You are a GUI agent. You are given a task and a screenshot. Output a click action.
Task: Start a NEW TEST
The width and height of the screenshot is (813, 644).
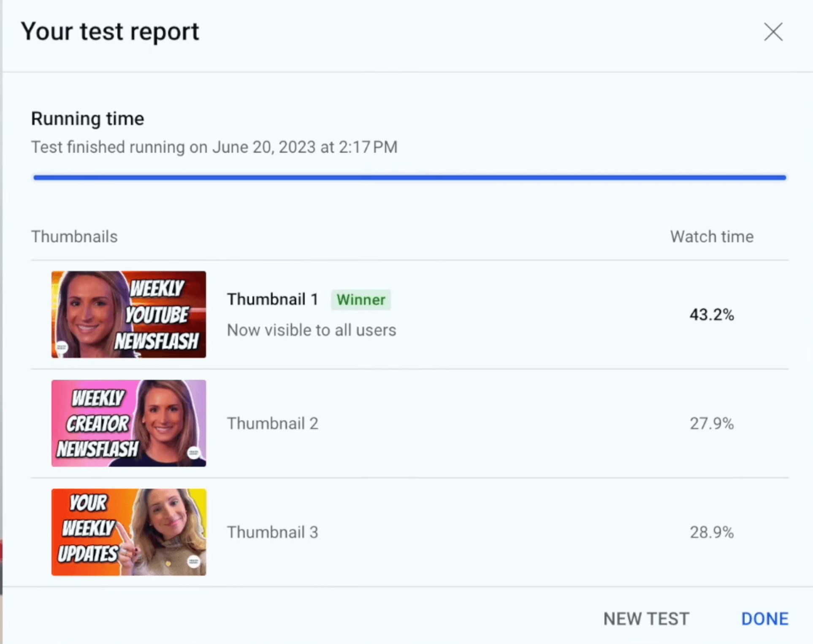[646, 619]
